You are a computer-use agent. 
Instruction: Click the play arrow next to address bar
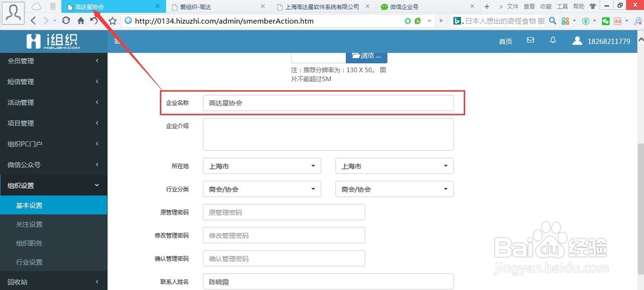442,21
